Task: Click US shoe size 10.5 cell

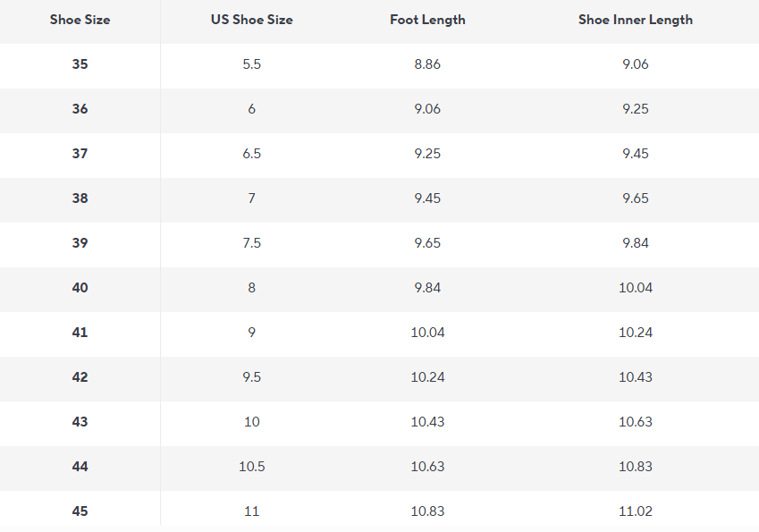Action: [x=251, y=467]
